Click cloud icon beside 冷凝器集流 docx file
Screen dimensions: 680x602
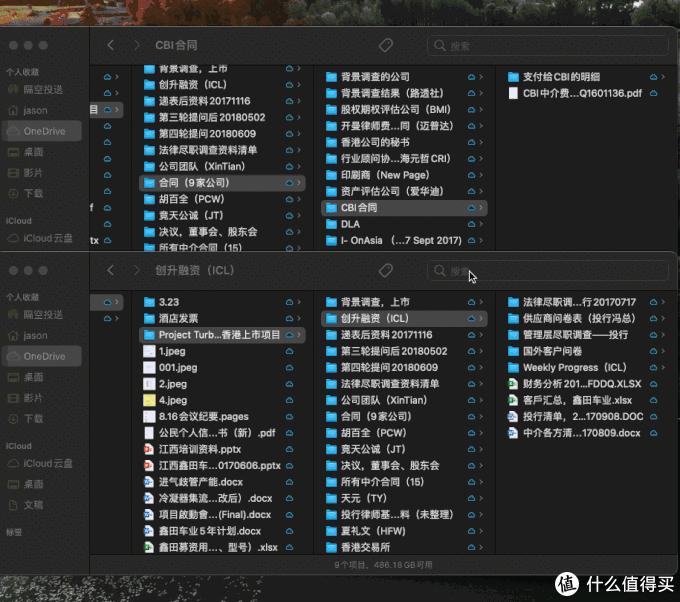click(x=289, y=498)
